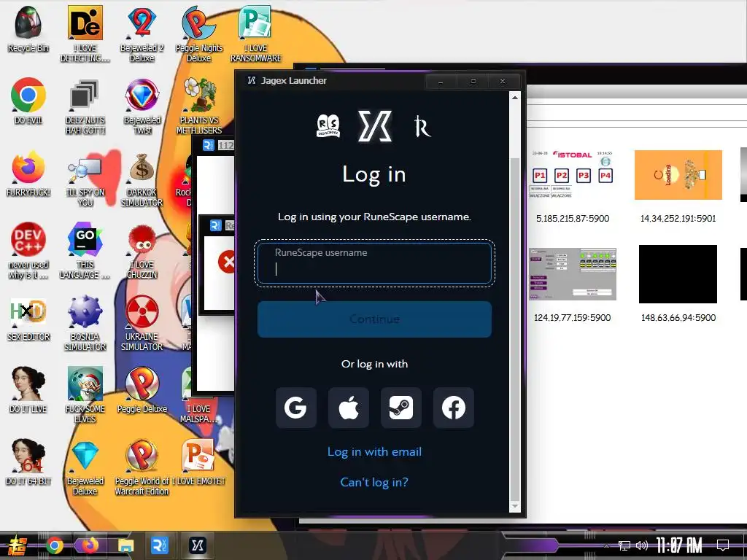Open I LOVE EMOTET PowerPoint icon
This screenshot has width=747, height=560.
pyautogui.click(x=198, y=462)
